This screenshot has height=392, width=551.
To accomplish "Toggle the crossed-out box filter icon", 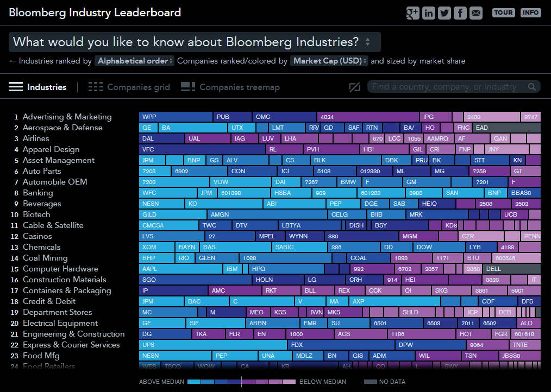I will pyautogui.click(x=355, y=87).
